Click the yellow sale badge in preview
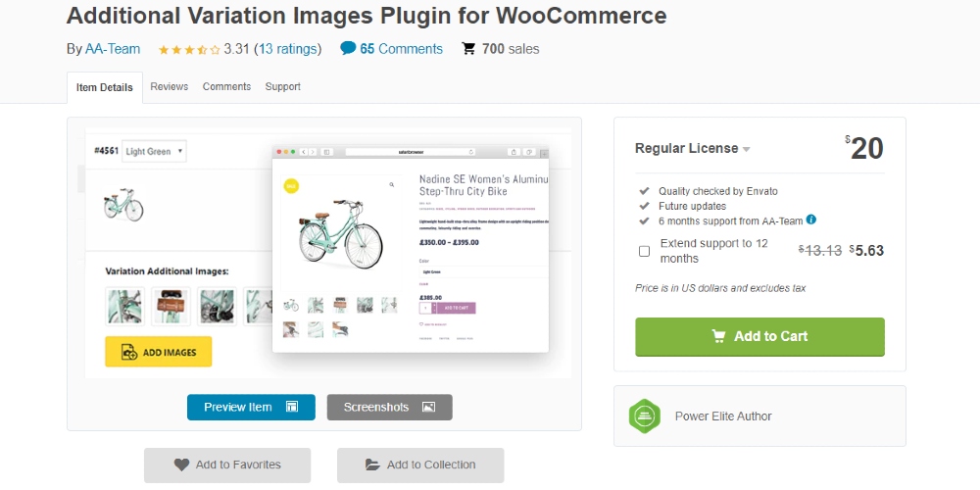The width and height of the screenshot is (980, 490). click(291, 185)
